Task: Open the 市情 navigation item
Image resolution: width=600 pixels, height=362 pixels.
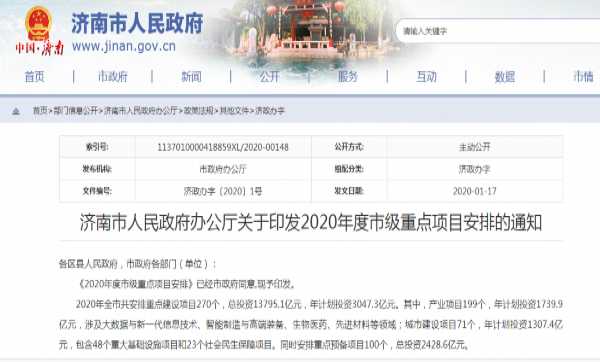Action: [x=583, y=77]
